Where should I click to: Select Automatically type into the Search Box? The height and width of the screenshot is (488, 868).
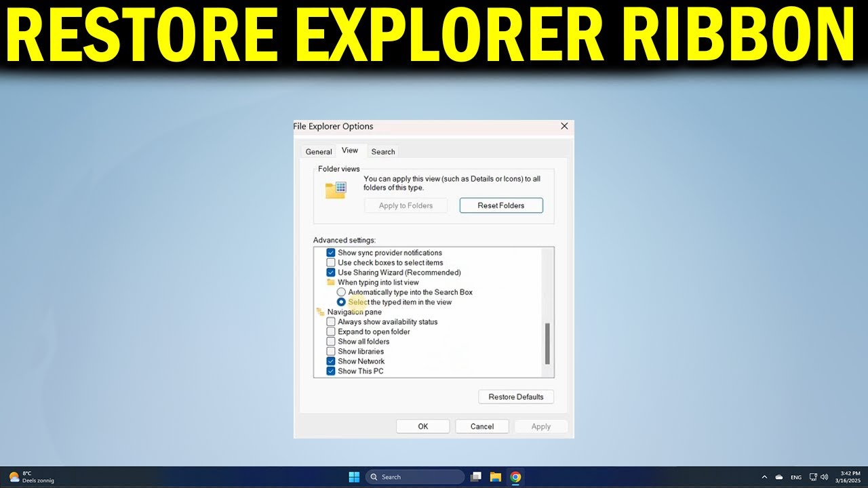(x=341, y=292)
